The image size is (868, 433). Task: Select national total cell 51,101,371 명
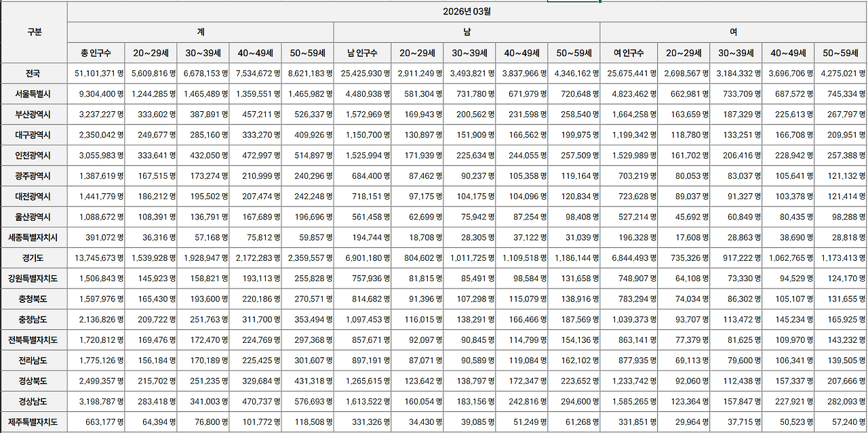coord(96,74)
